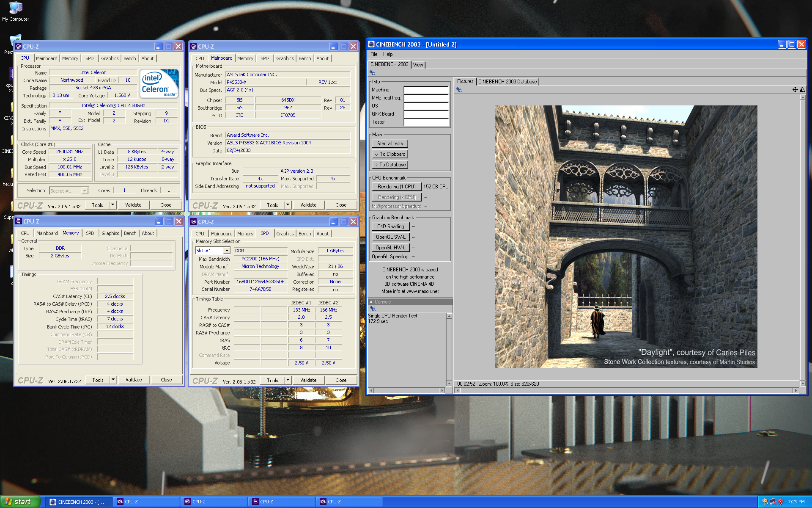This screenshot has width=812, height=508.
Task: Click into the GFX-Board input field
Action: tap(426, 114)
